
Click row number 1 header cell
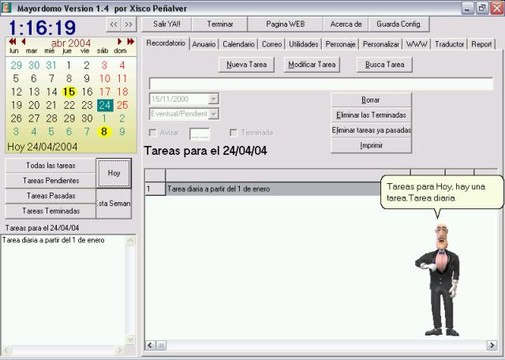click(155, 189)
